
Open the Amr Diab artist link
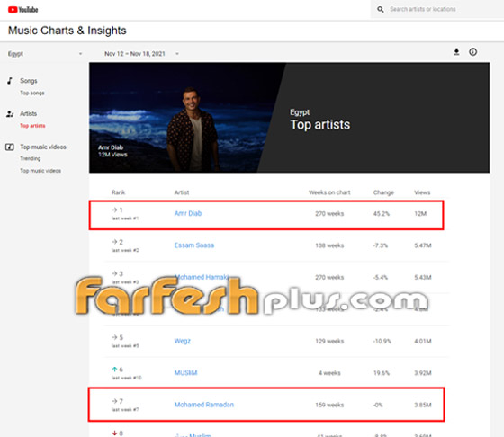pos(188,213)
